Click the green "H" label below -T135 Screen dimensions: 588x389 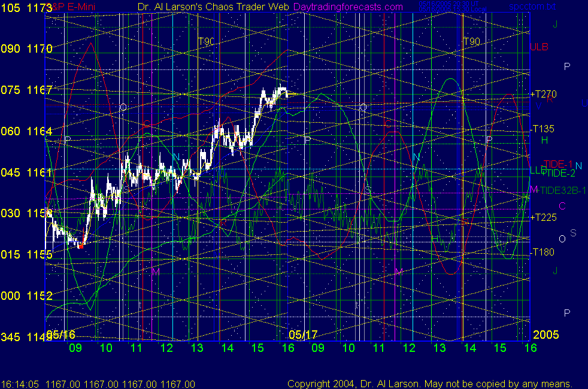pos(544,141)
